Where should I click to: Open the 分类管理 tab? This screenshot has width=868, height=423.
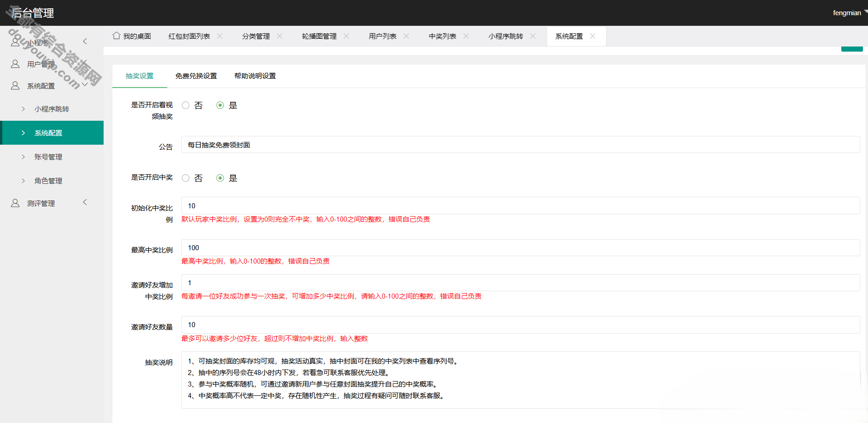click(x=256, y=36)
